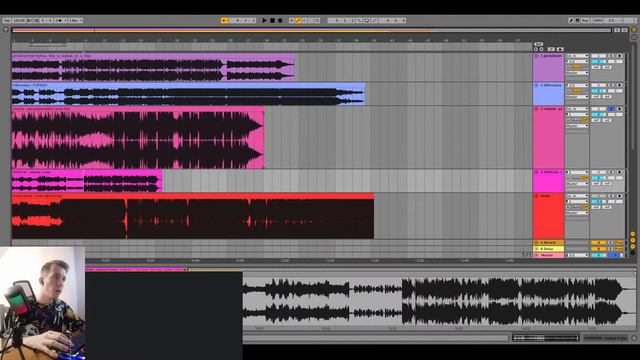
Task: Arm the red Audio track
Action: coord(619,196)
